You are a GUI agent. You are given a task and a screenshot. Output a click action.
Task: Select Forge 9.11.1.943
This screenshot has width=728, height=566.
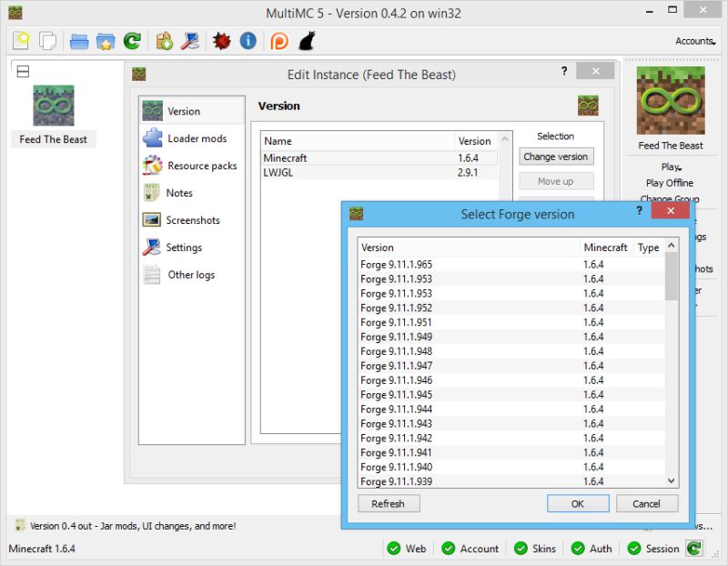[x=512, y=423]
